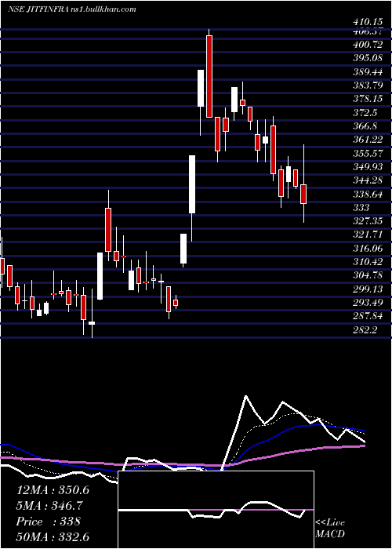The height and width of the screenshot is (549, 392).
Task: Click the 293.49 price axis label
Action: point(368,303)
